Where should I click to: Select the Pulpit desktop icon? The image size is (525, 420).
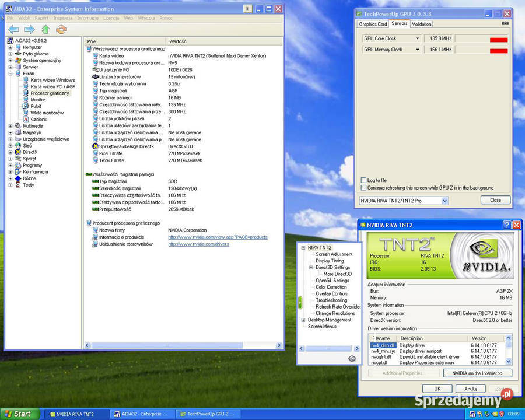tap(26, 106)
